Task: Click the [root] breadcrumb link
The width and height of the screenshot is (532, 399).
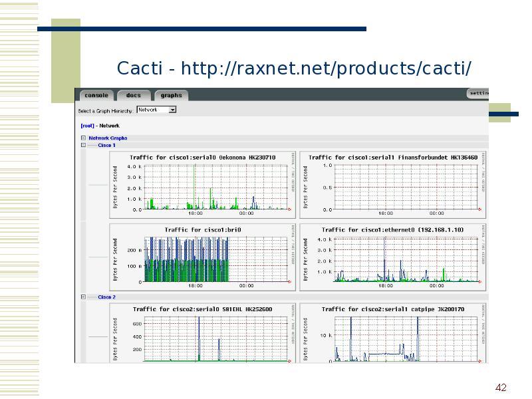Action: (x=86, y=125)
